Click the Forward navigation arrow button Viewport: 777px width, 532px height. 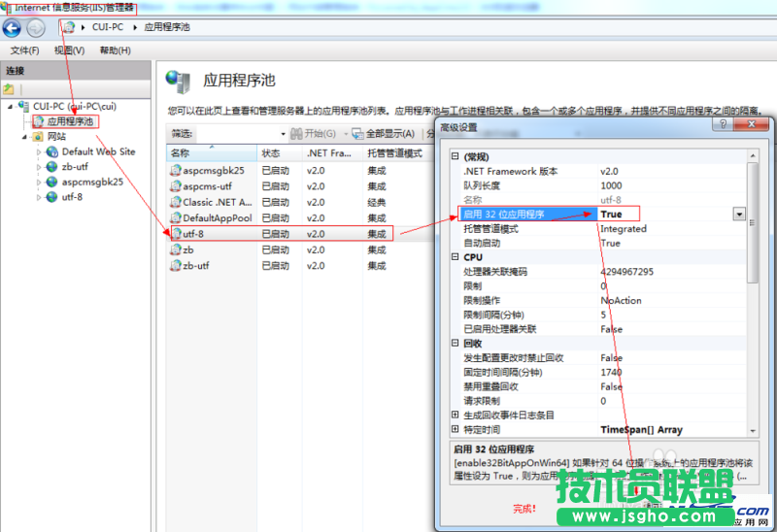[x=36, y=28]
